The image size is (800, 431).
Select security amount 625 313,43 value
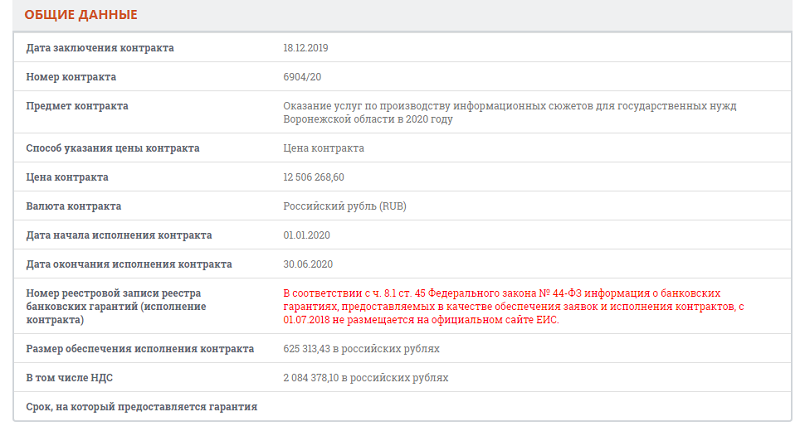(x=361, y=349)
